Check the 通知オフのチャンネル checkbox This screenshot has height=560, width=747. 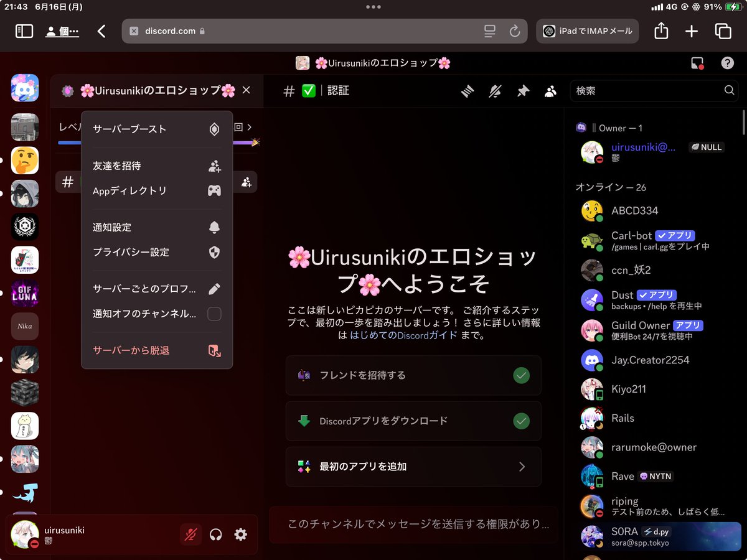pos(214,314)
